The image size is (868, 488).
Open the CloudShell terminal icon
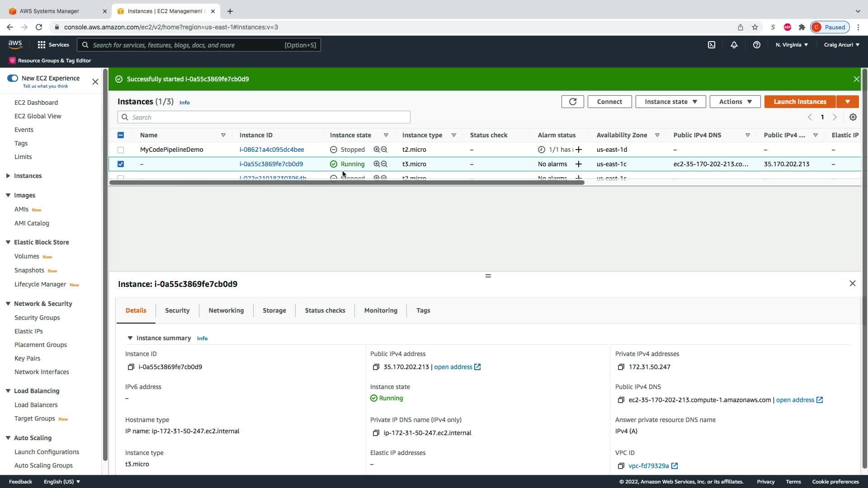pyautogui.click(x=711, y=45)
